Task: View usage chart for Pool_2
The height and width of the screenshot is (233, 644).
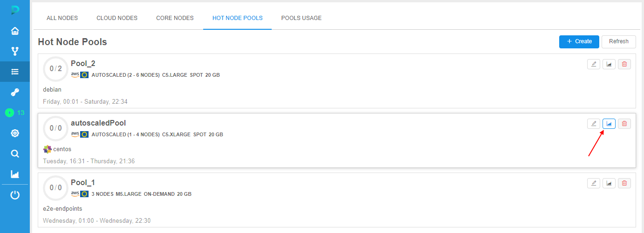Action: point(609,64)
